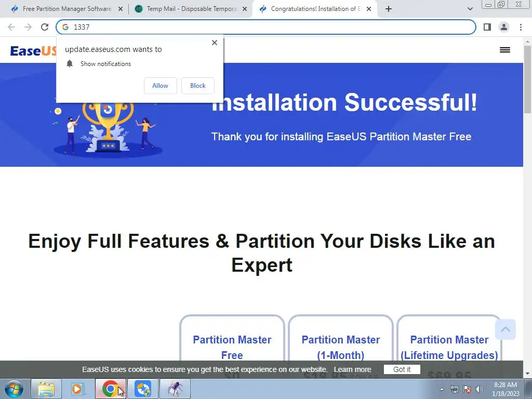Select the Partition Master Free plan heading
Viewport: 532px width, 399px height.
[232, 347]
